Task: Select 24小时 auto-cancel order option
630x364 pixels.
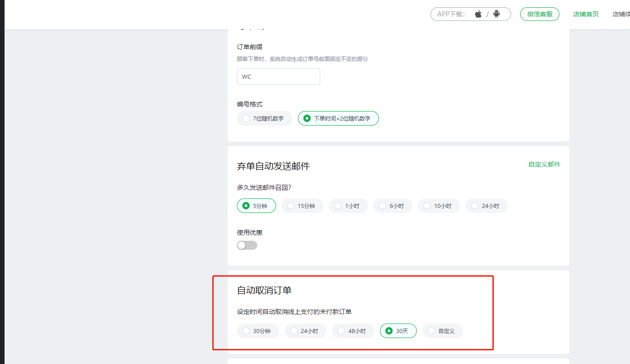Action: 305,331
